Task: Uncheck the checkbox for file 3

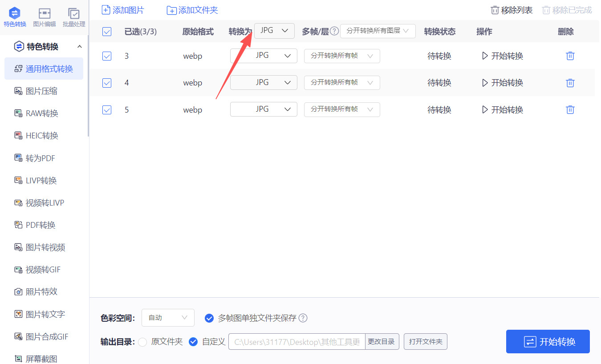Action: (x=107, y=56)
